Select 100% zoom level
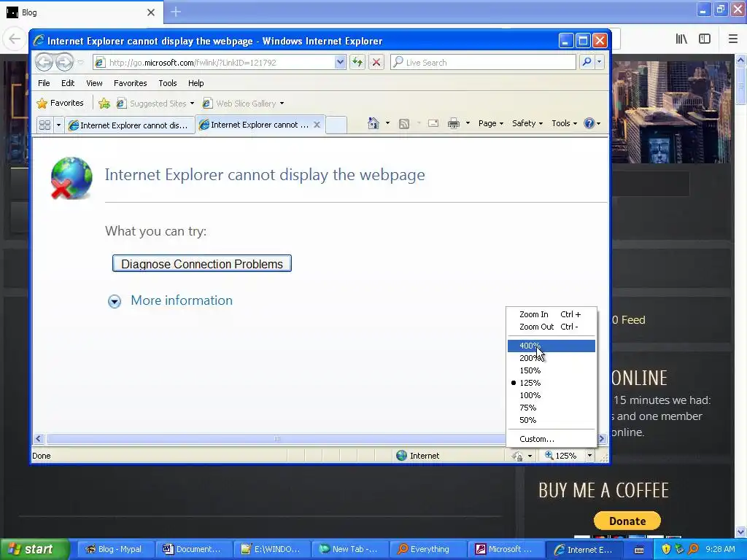 point(551,395)
